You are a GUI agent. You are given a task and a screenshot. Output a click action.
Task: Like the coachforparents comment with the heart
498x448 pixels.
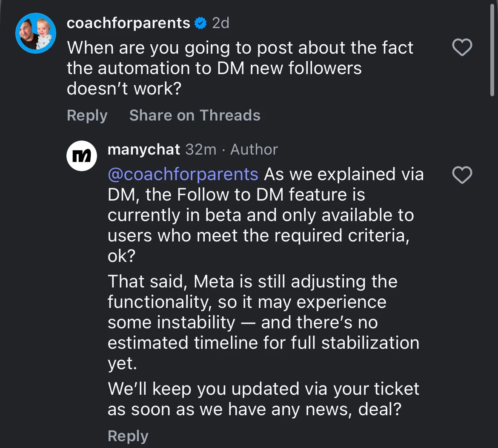pos(462,47)
